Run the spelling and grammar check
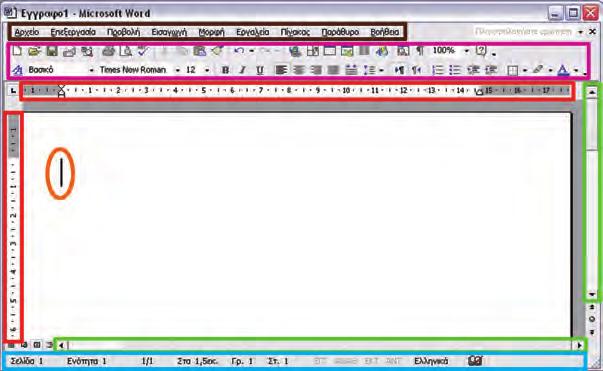This screenshot has height=371, width=603. pos(143,51)
